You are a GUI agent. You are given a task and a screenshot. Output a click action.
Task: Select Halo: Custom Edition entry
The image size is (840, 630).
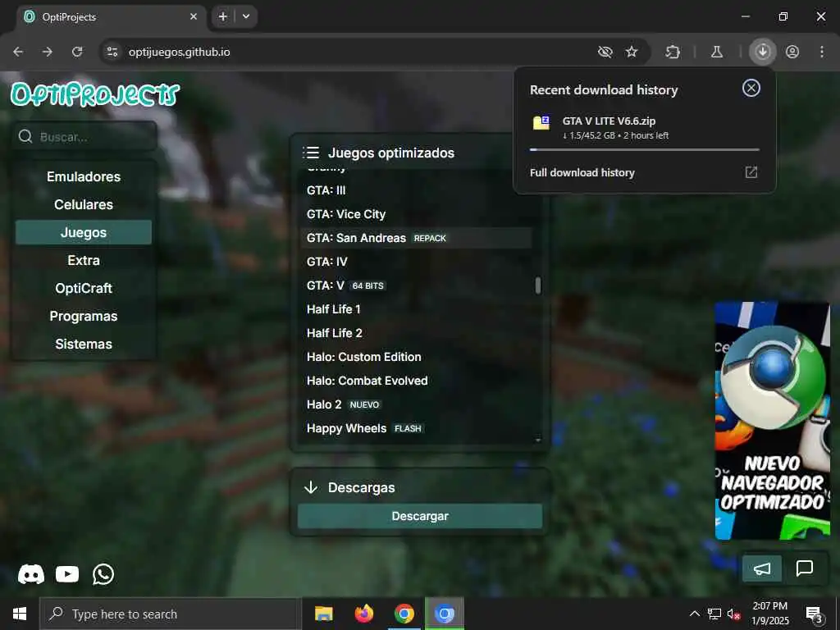tap(416, 357)
